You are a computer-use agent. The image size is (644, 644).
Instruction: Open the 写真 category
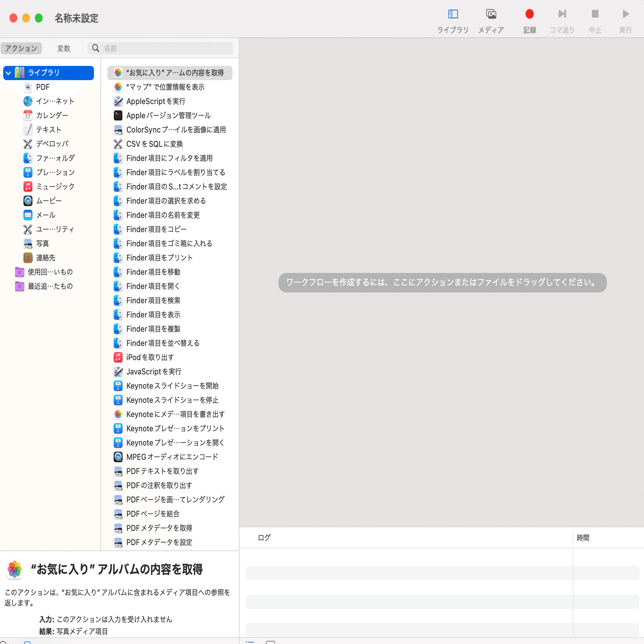[x=36, y=244]
